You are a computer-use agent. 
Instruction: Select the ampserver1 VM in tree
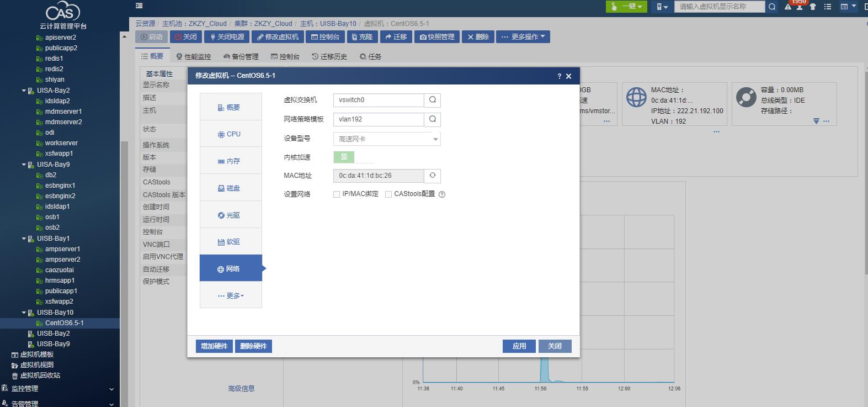(x=62, y=249)
